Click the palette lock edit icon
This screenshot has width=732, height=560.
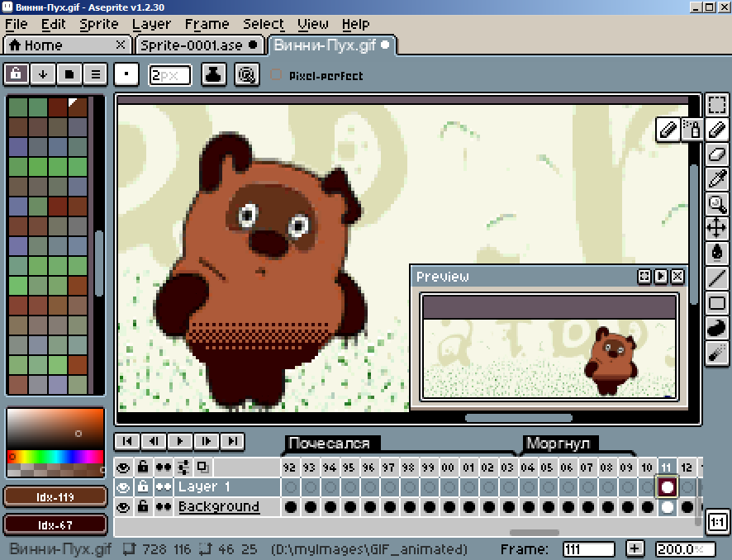pos(16,74)
